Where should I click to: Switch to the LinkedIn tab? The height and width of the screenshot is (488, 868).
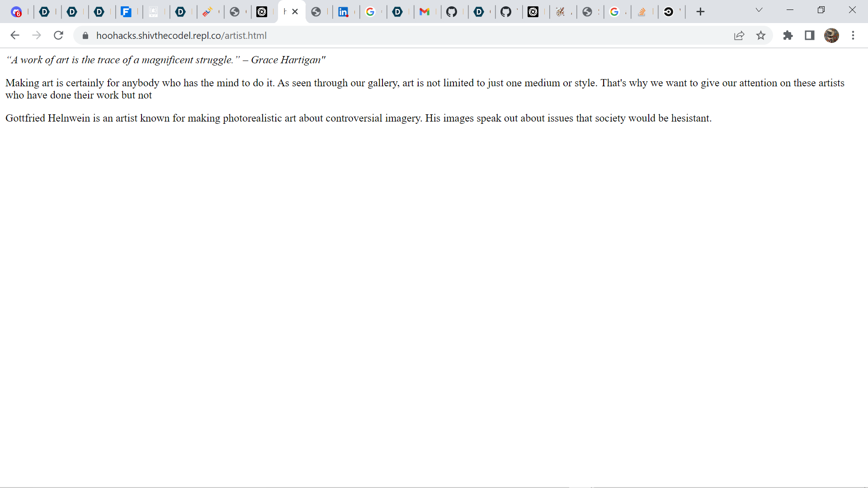pyautogui.click(x=343, y=12)
